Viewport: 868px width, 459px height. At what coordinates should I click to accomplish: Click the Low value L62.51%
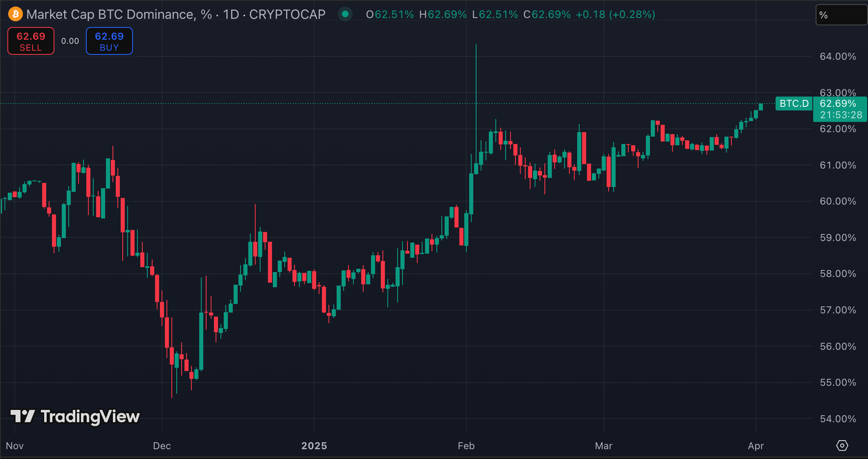[x=495, y=14]
